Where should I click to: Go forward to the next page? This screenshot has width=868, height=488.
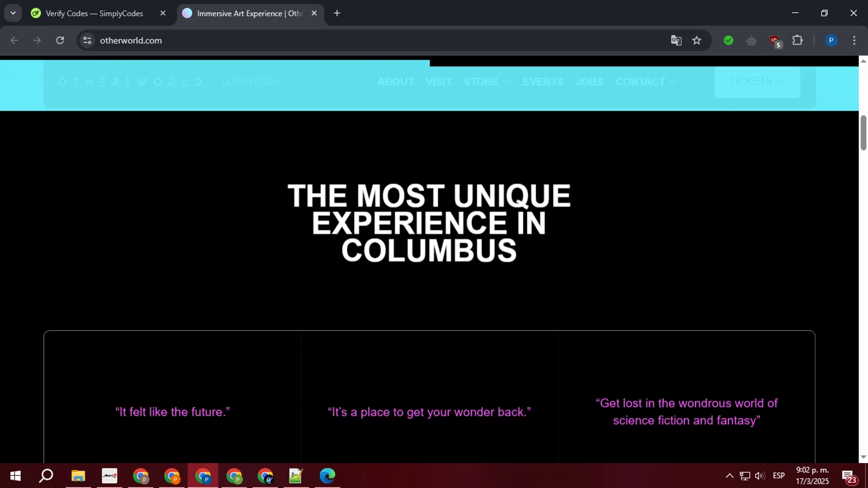[37, 41]
